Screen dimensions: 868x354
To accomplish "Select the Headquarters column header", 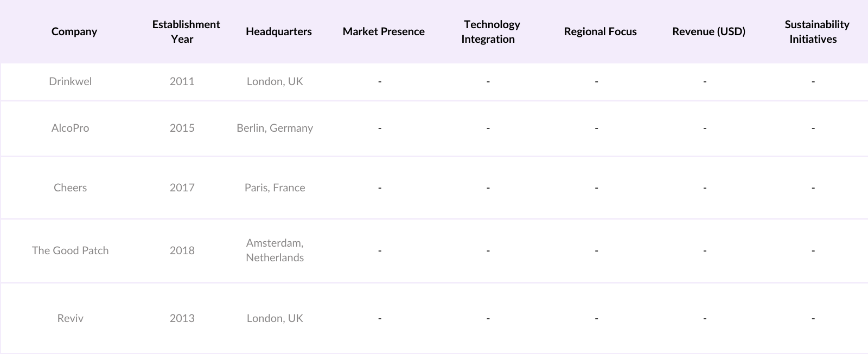I will point(278,31).
